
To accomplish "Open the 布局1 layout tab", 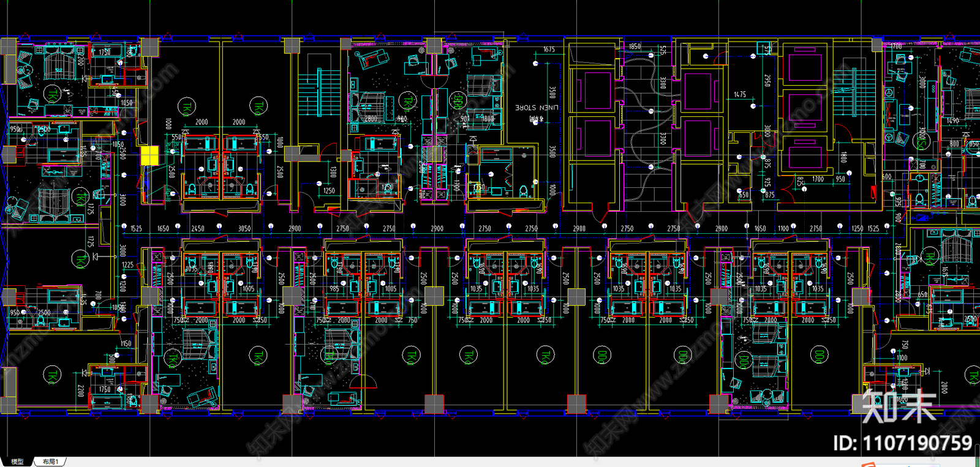I will (x=50, y=461).
